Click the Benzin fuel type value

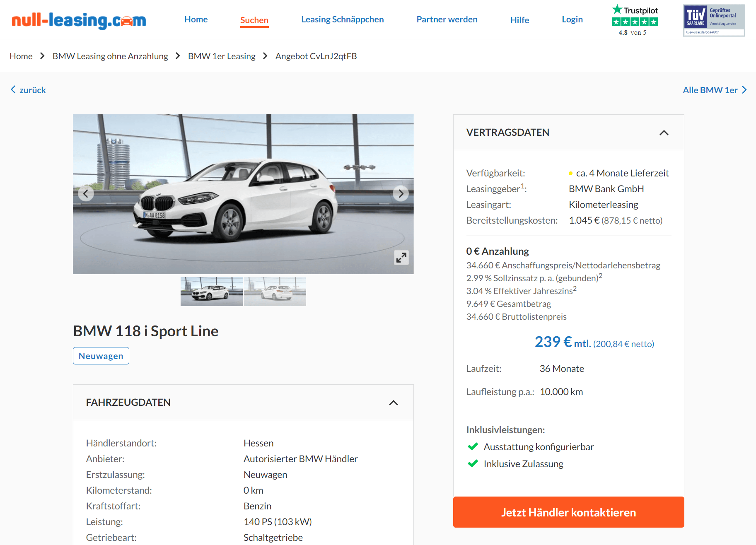pyautogui.click(x=258, y=506)
